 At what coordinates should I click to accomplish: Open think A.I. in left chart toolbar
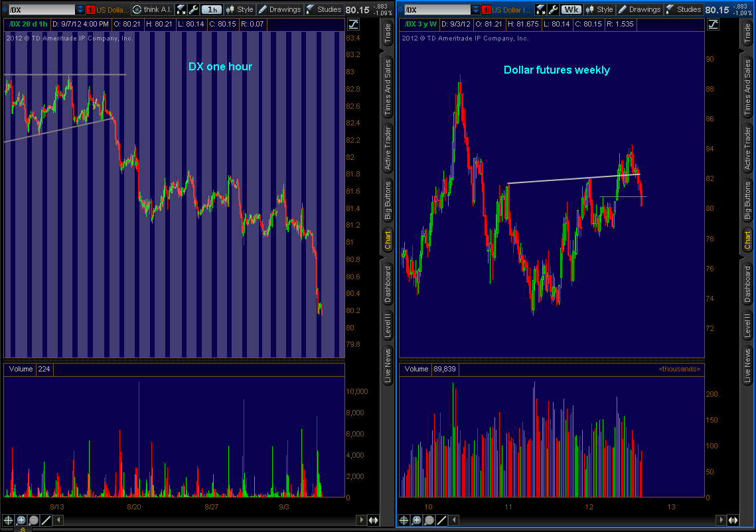pyautogui.click(x=152, y=9)
